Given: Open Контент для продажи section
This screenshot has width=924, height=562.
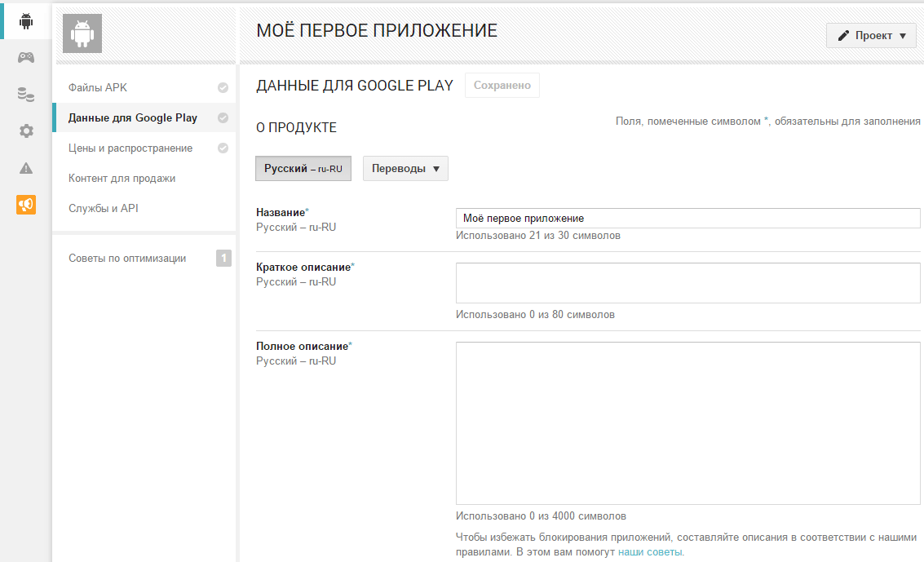Looking at the screenshot, I should pyautogui.click(x=122, y=178).
